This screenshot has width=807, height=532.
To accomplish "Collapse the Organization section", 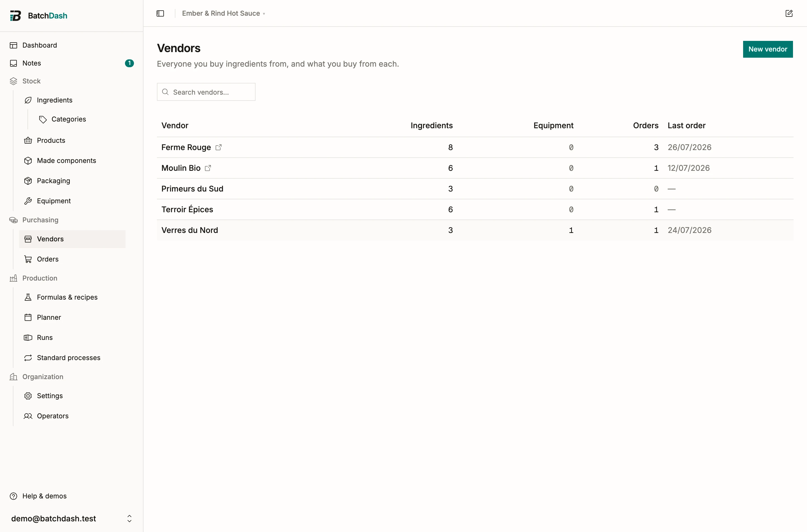I will tap(43, 377).
